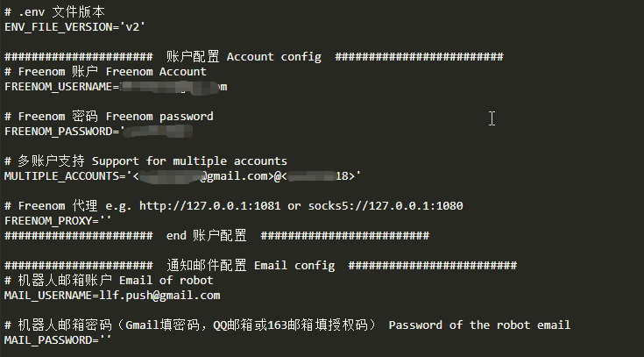The image size is (644, 357).
Task: Click the 'Account config' header text
Action: tap(274, 57)
